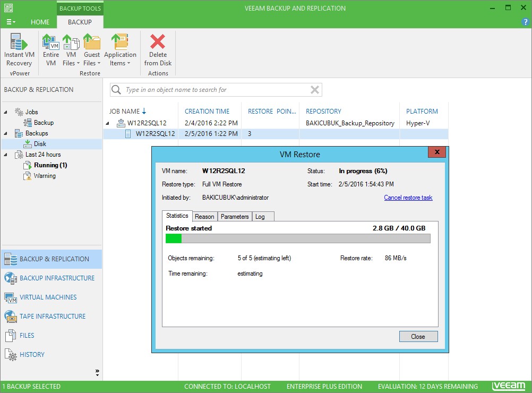This screenshot has width=532, height=393.
Task: Click the Disk backup icon in tree
Action: point(28,144)
